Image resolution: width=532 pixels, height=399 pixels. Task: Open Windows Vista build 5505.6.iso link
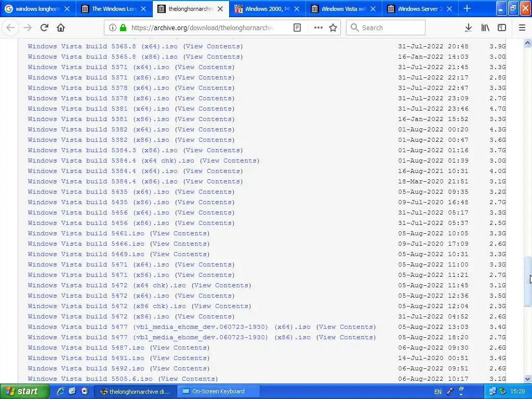tap(90, 379)
